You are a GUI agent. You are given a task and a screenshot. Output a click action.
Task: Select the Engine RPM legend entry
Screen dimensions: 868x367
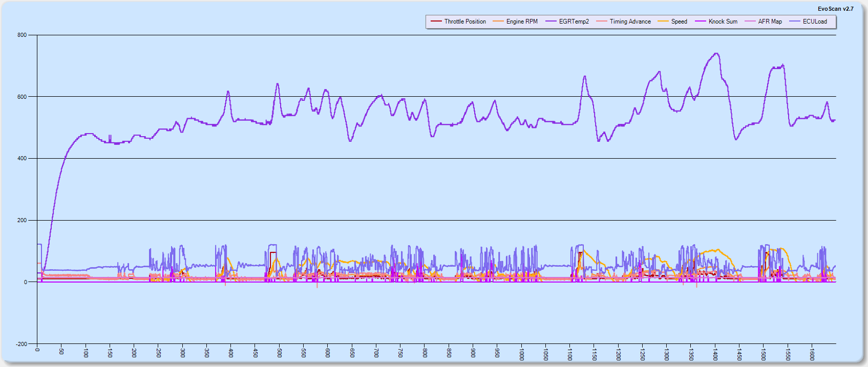click(522, 21)
